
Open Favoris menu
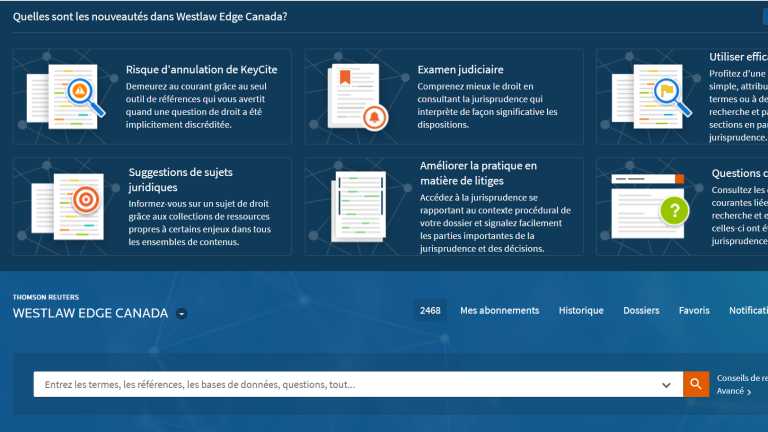pos(694,311)
